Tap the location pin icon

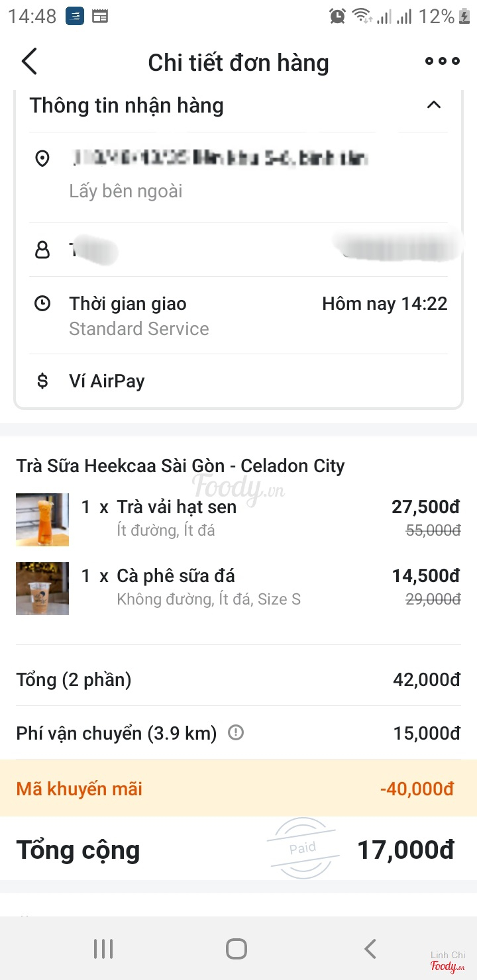tap(42, 159)
